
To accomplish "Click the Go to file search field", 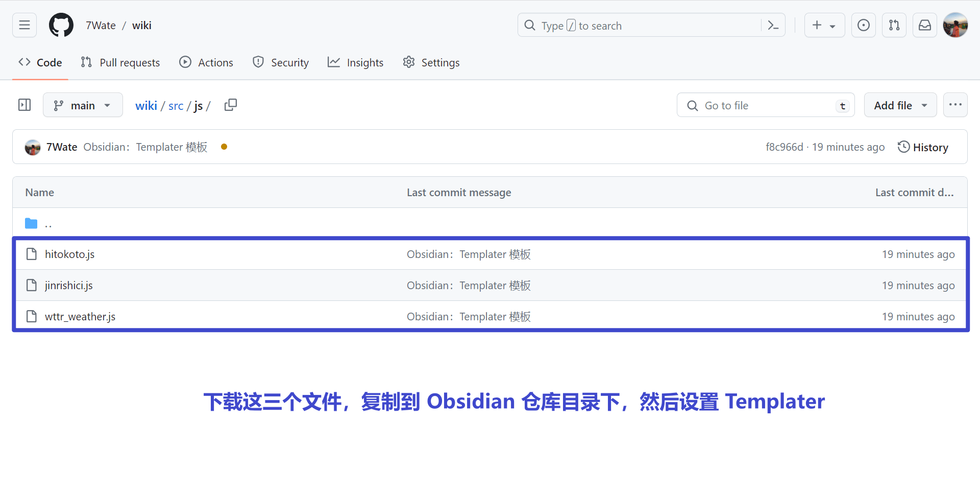I will (x=766, y=105).
